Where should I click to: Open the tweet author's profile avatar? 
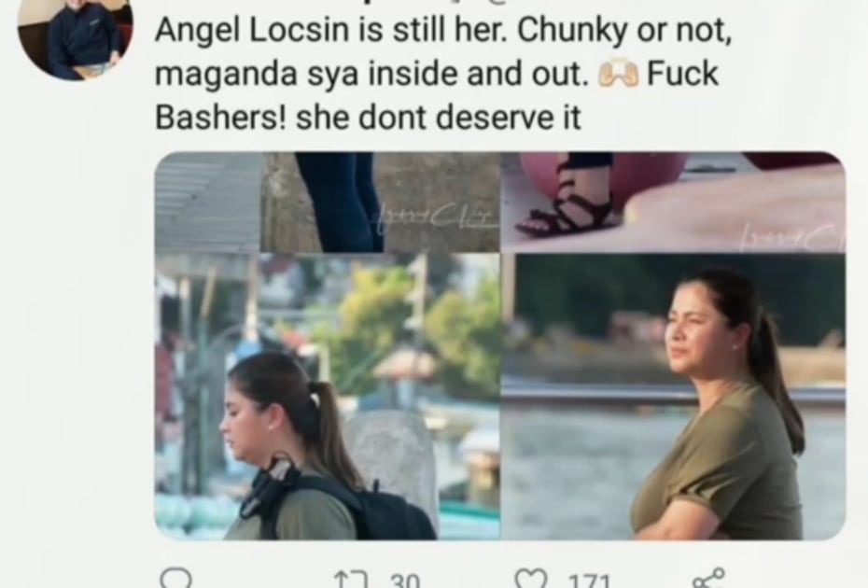[x=76, y=39]
